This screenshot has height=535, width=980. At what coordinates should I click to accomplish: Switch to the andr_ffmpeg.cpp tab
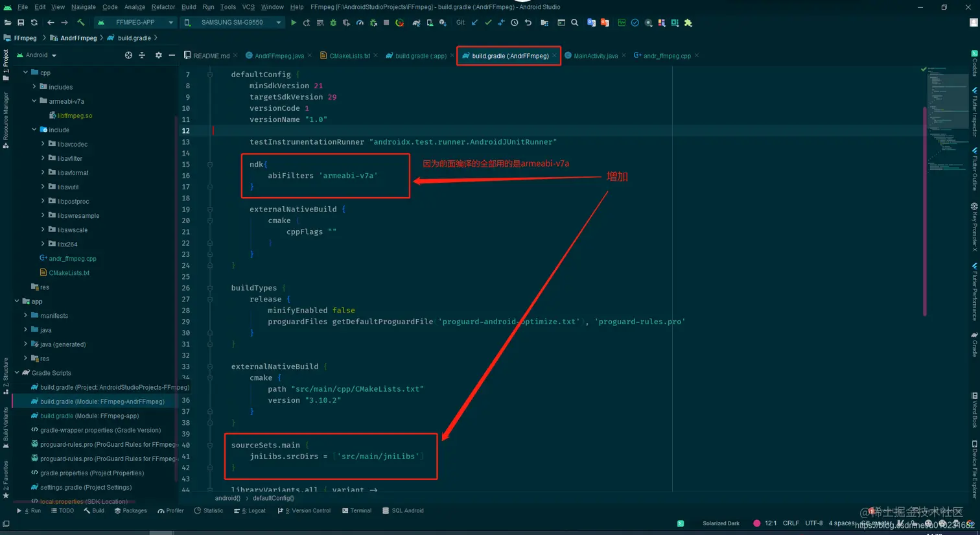[x=666, y=56]
